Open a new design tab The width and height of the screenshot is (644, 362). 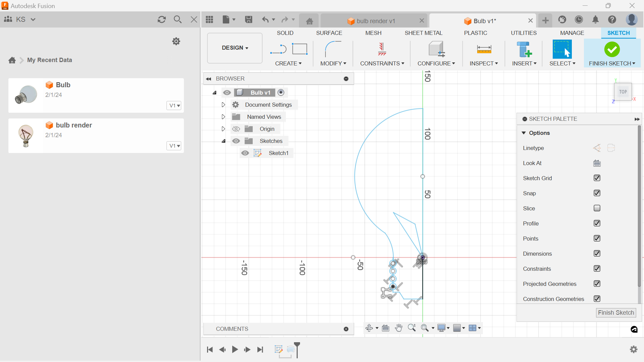[x=546, y=20]
